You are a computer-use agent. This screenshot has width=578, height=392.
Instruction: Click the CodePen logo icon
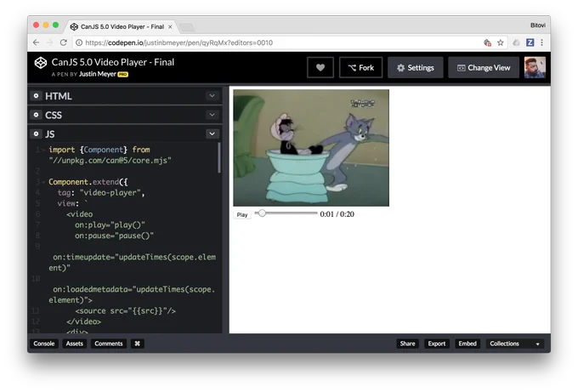click(41, 63)
